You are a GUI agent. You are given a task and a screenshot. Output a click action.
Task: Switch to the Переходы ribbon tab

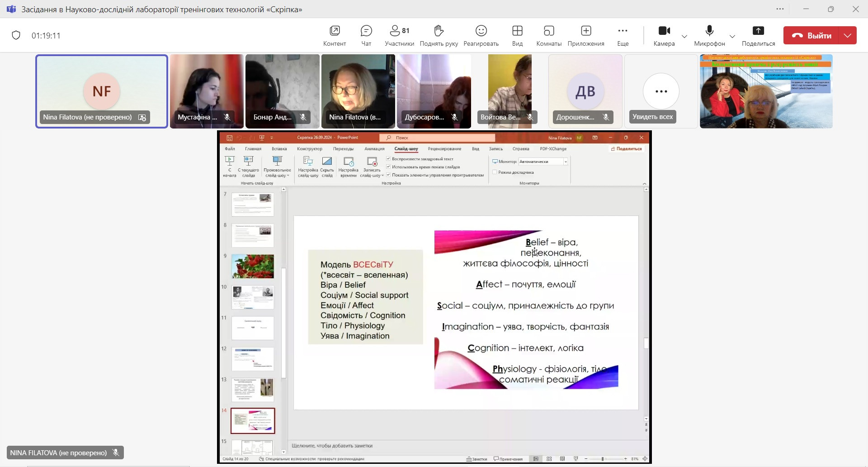pos(343,149)
